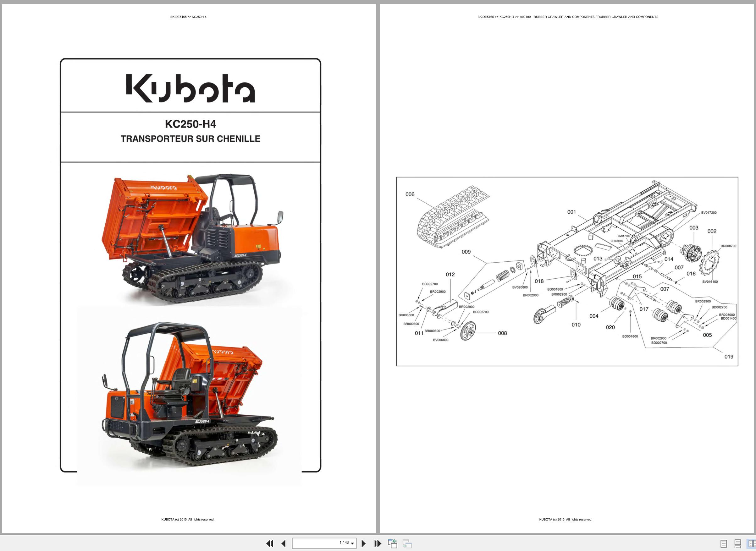Click the BD001400 reference label
Screen dimensions: 756x551
coord(729,319)
